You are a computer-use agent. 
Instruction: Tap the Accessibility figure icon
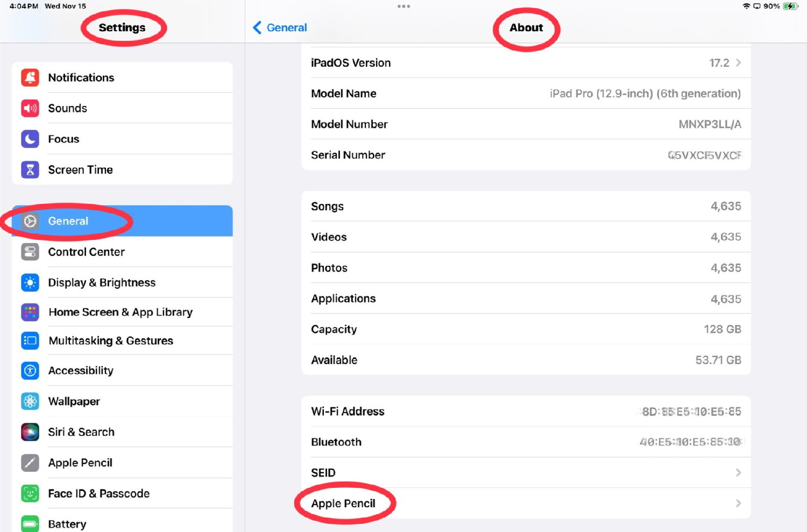click(30, 370)
